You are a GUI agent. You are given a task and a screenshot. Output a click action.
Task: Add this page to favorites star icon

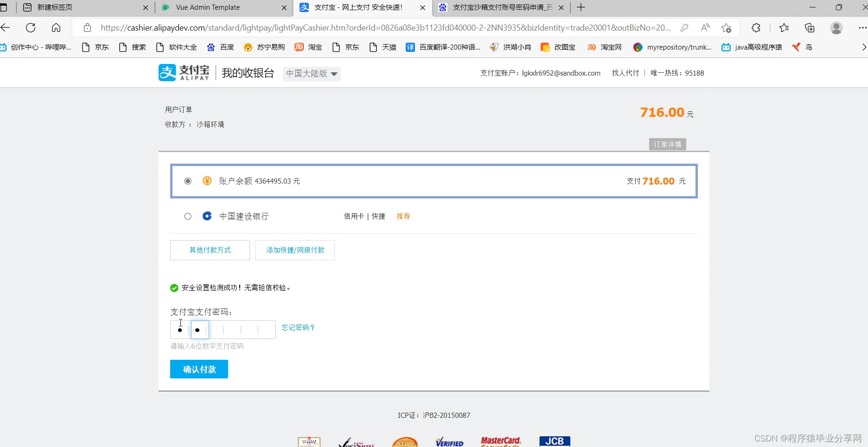[727, 28]
